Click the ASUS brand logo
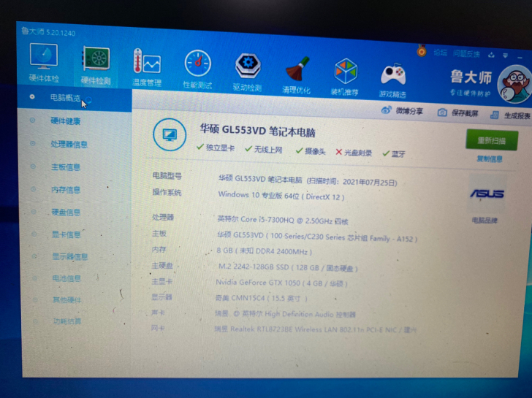 487,194
